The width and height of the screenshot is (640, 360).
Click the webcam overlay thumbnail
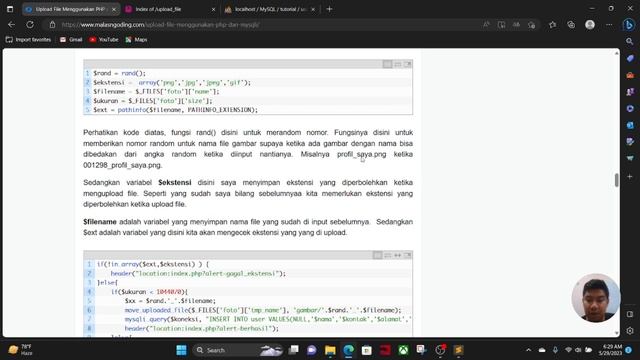pos(596,298)
